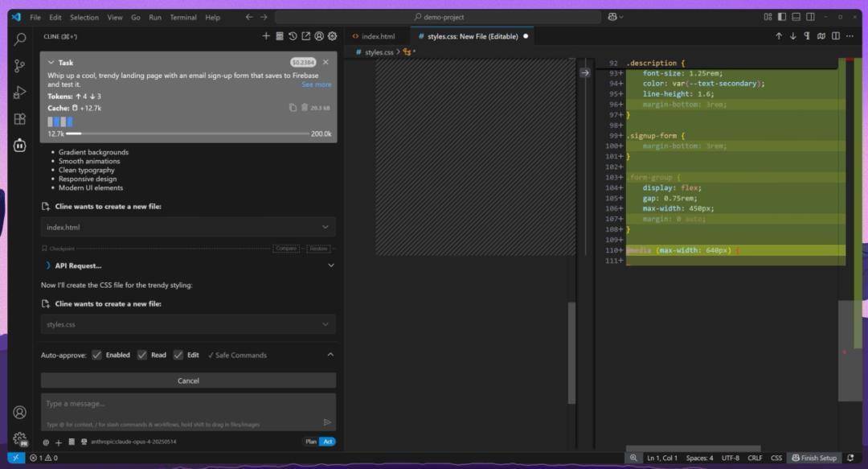Click the token context usage progress bar
Image resolution: width=868 pixels, height=469 pixels.
pos(187,134)
